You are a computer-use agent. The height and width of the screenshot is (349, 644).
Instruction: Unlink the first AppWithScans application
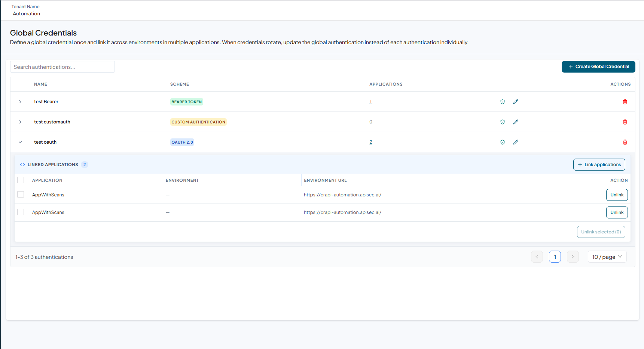[617, 195]
